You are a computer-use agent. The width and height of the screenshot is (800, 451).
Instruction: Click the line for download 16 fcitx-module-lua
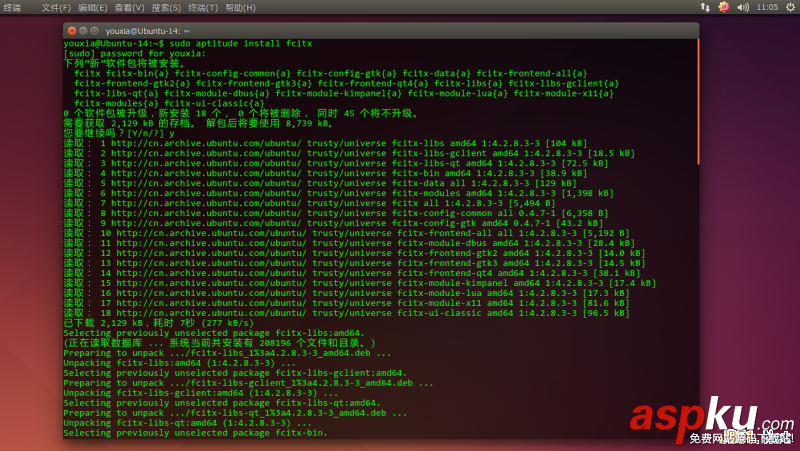click(346, 293)
